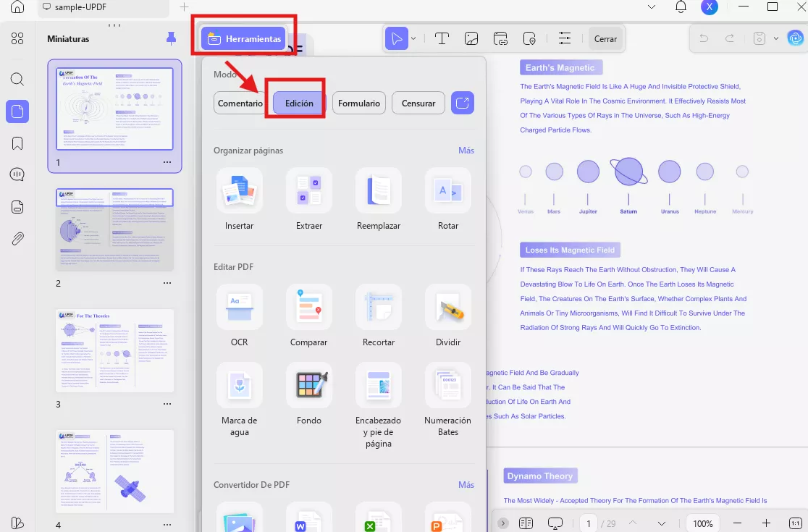Open the tab list chevron in title bar
808x532 pixels.
pos(652,7)
